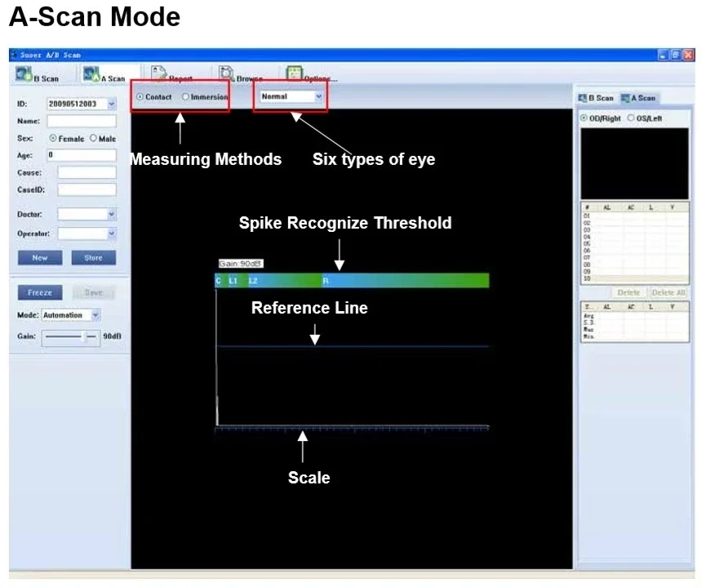The image size is (702, 588).
Task: Open the Options toolbar icon
Action: click(294, 73)
